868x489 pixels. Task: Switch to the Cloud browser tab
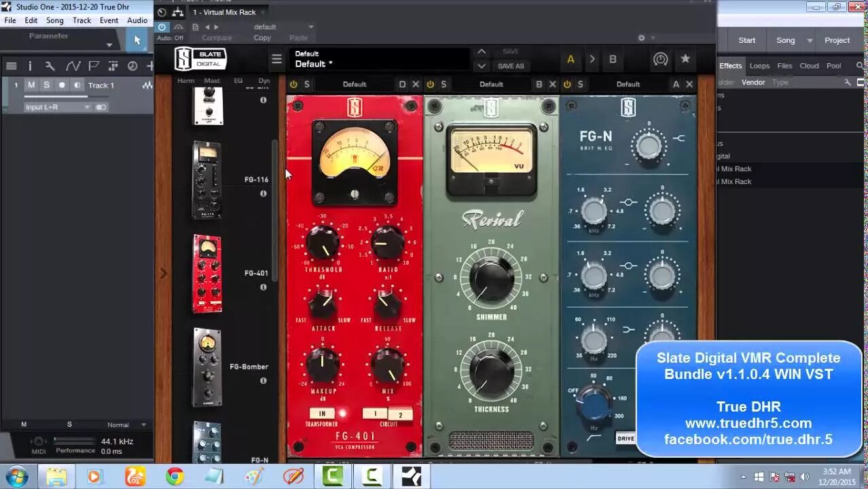point(809,66)
